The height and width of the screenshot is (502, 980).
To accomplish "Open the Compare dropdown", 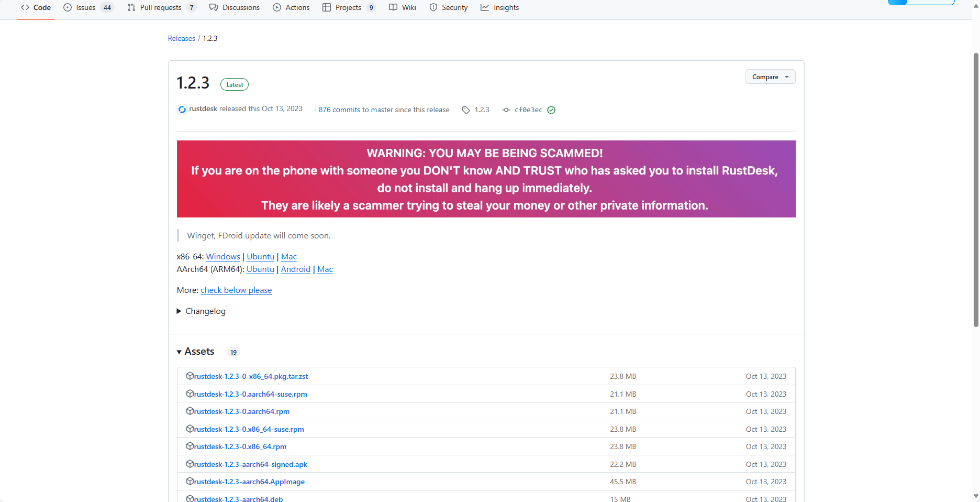I will pos(770,77).
